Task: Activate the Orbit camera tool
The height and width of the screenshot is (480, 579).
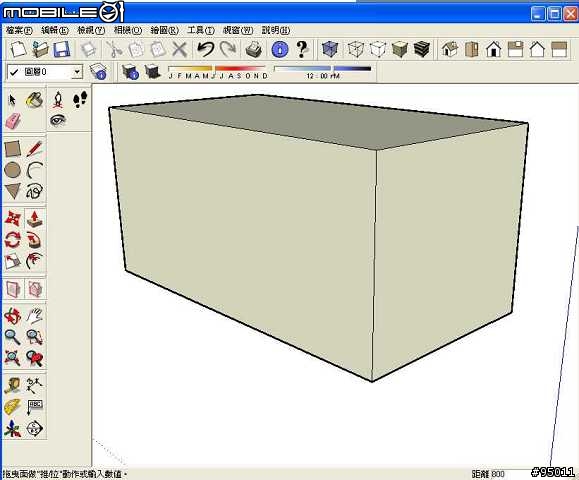Action: pyautogui.click(x=13, y=316)
